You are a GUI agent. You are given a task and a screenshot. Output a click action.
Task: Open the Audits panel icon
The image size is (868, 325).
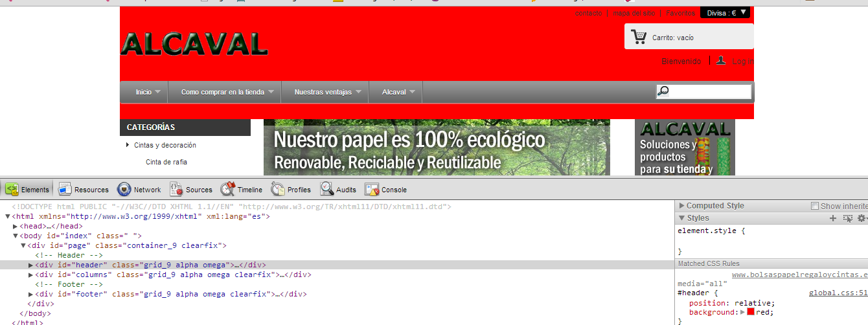[x=326, y=189]
